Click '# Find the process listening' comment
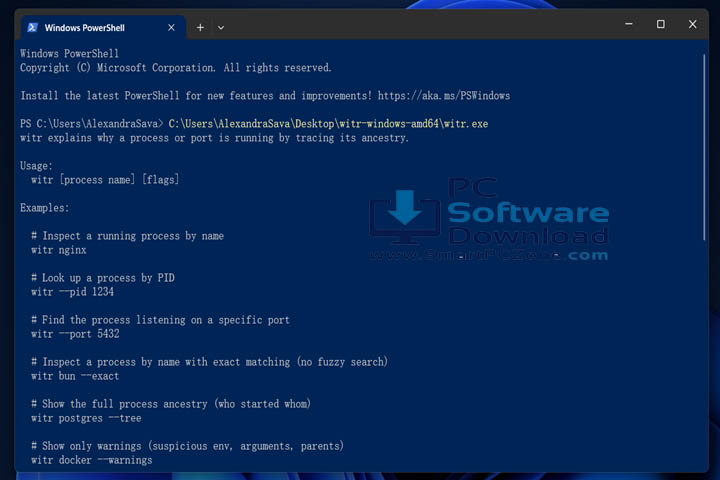Screen dimensions: 720x480 (160, 320)
